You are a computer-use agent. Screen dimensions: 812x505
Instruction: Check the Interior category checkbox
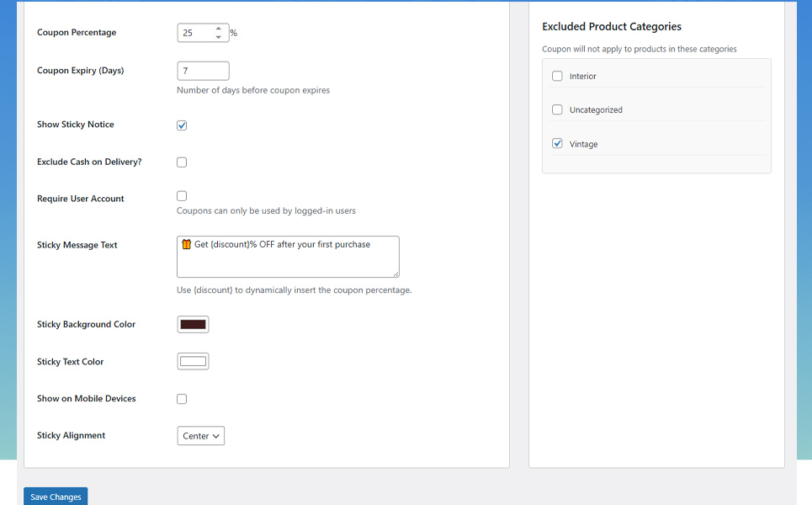click(557, 77)
